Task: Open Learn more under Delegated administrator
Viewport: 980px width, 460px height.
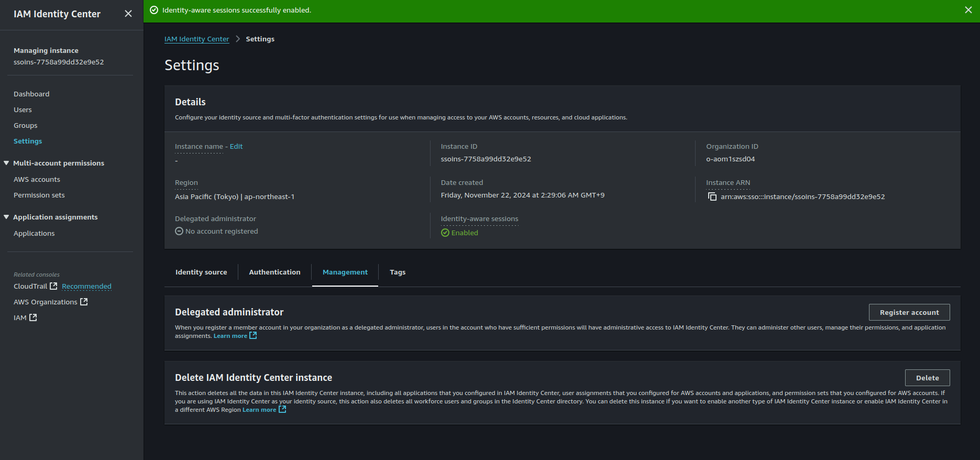Action: [230, 336]
